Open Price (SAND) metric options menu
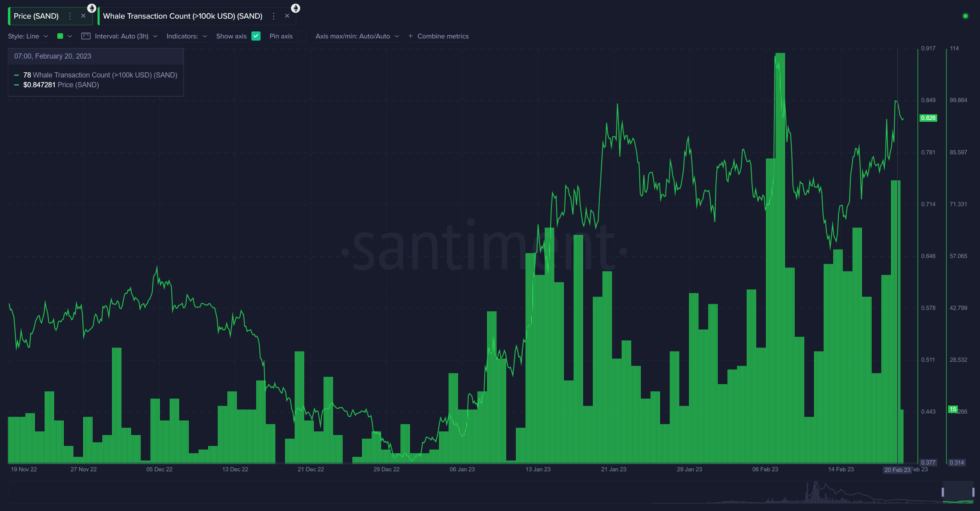 point(69,16)
